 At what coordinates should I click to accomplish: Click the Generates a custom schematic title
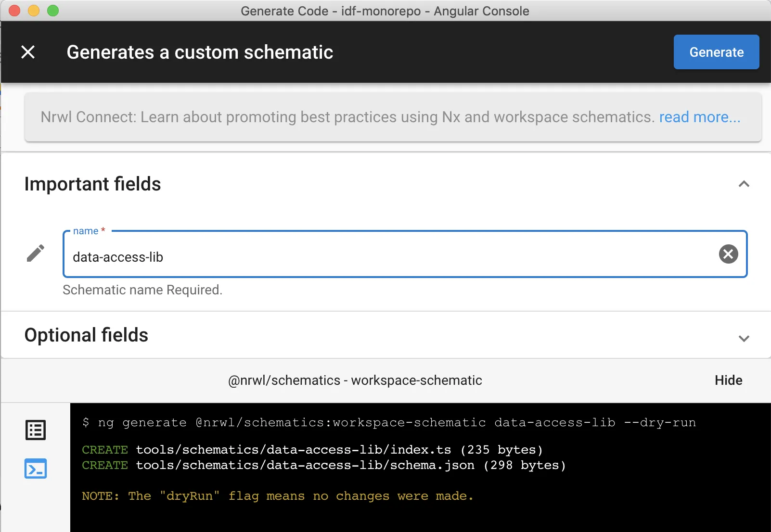coord(200,52)
